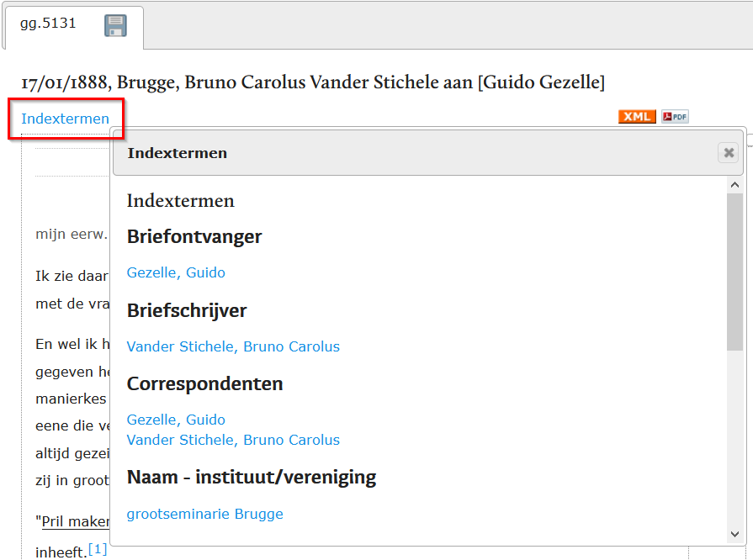The width and height of the screenshot is (753, 560).
Task: Click the scrollbar down arrow in popup
Action: pyautogui.click(x=734, y=534)
